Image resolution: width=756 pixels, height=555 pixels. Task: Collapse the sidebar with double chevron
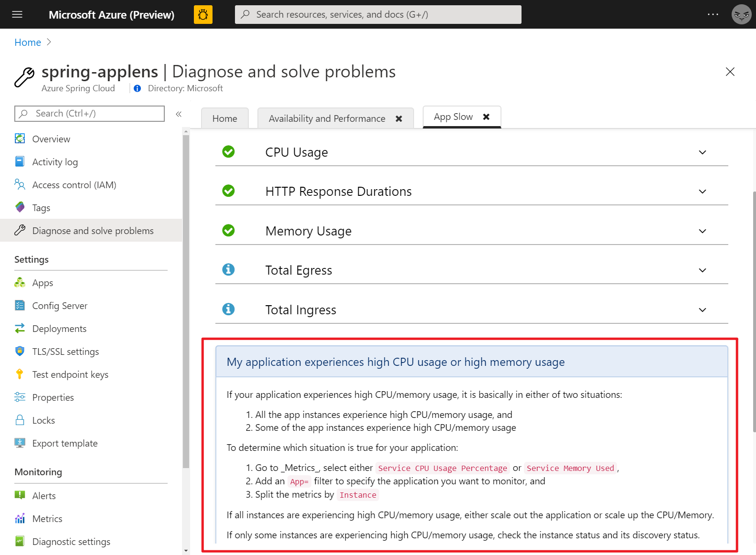[x=179, y=114]
